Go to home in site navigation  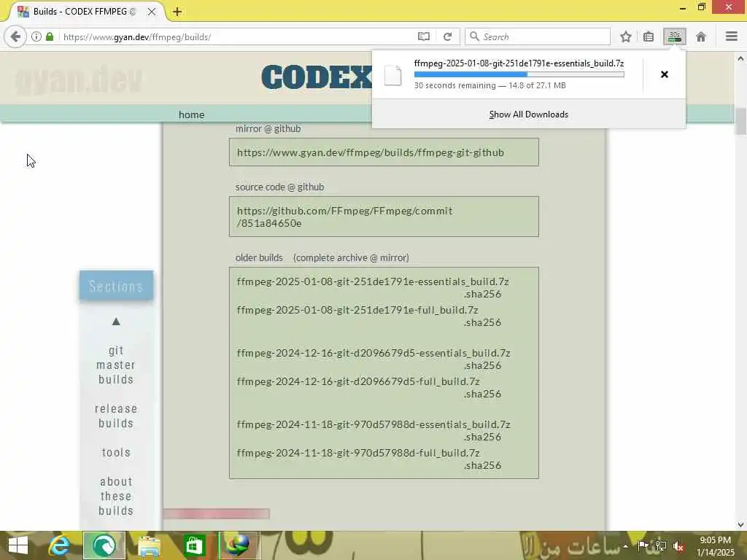192,114
